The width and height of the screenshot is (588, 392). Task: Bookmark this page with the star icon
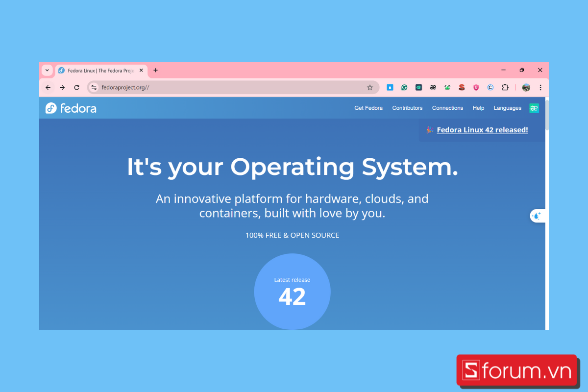tap(370, 87)
